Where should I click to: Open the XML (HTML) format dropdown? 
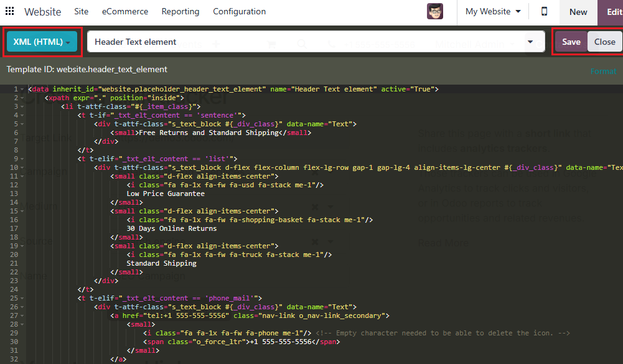pyautogui.click(x=41, y=41)
